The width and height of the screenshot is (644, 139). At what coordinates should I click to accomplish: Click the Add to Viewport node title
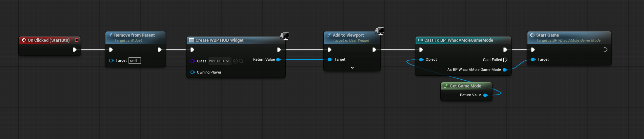click(x=348, y=35)
